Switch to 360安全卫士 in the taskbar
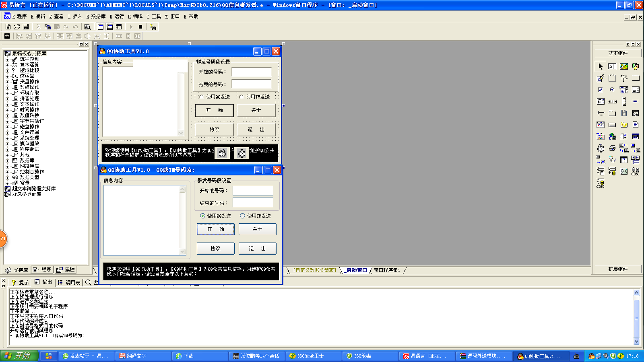The width and height of the screenshot is (644, 362). tap(314, 356)
